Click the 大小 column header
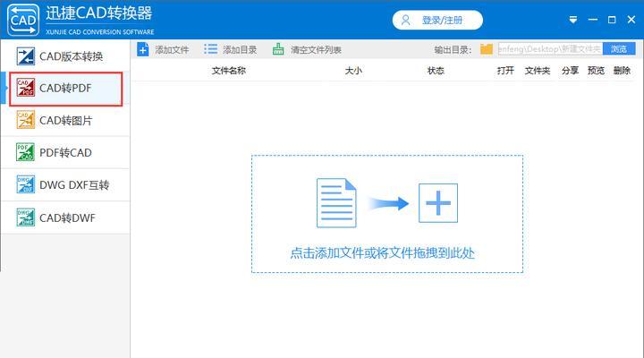Viewport: 644px width, 358px height. coord(353,71)
